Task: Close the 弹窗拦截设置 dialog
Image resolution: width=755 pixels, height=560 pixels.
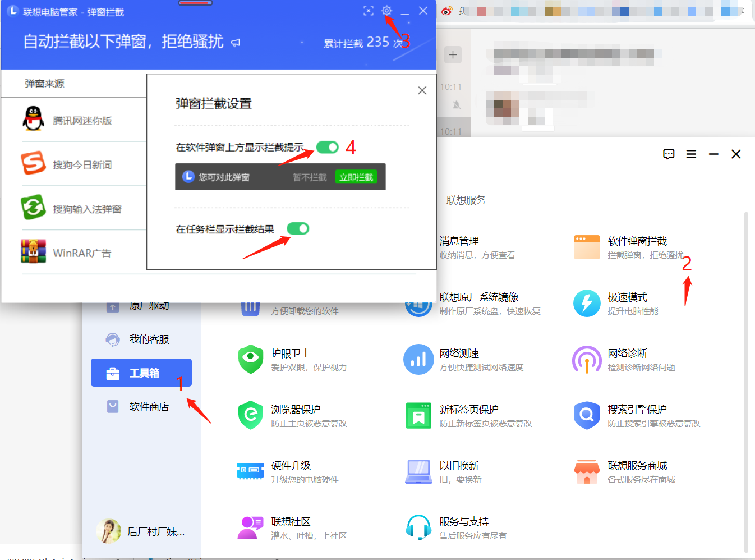Action: click(x=422, y=90)
